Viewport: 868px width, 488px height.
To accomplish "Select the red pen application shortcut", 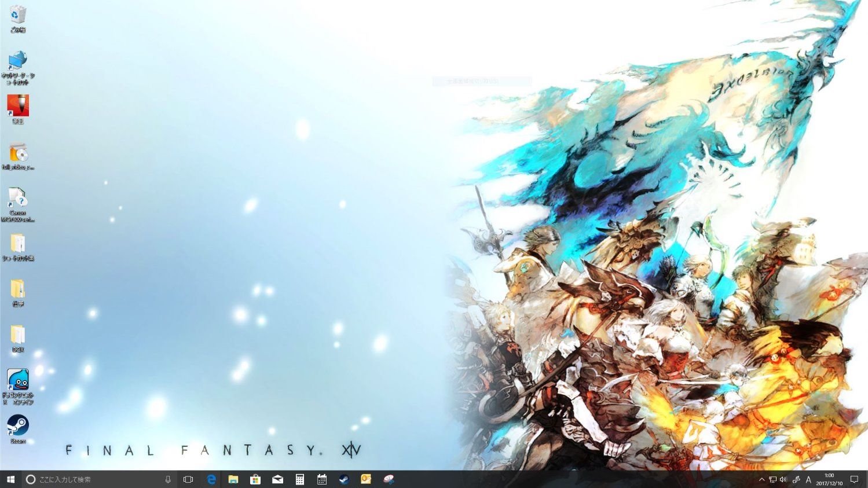I will point(18,109).
